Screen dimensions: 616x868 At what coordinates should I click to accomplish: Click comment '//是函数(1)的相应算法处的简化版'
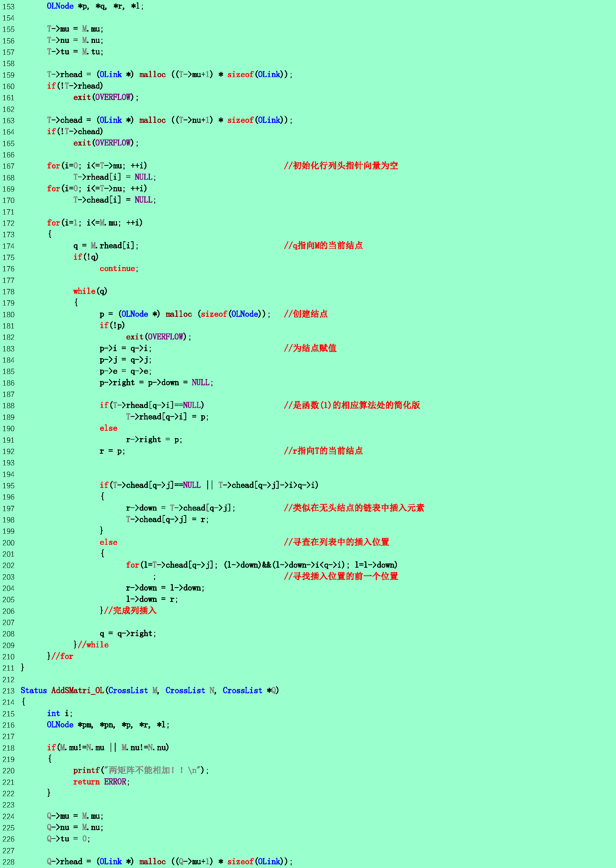(x=352, y=405)
